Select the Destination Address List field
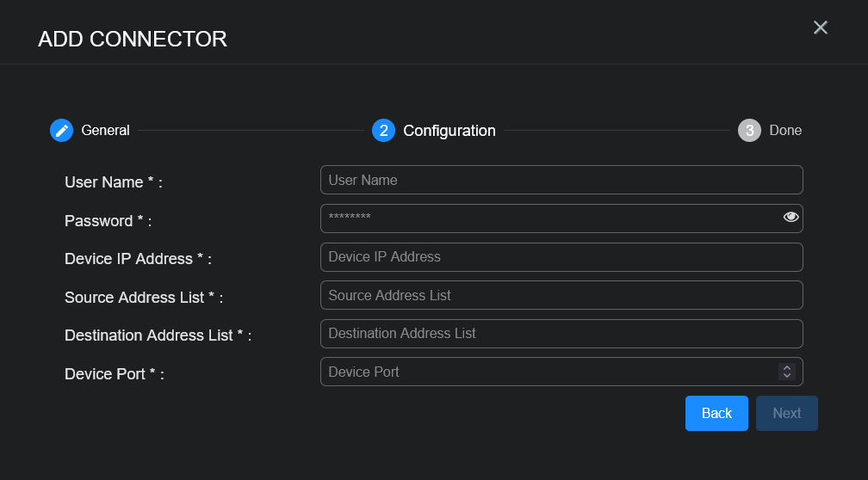 pos(560,333)
